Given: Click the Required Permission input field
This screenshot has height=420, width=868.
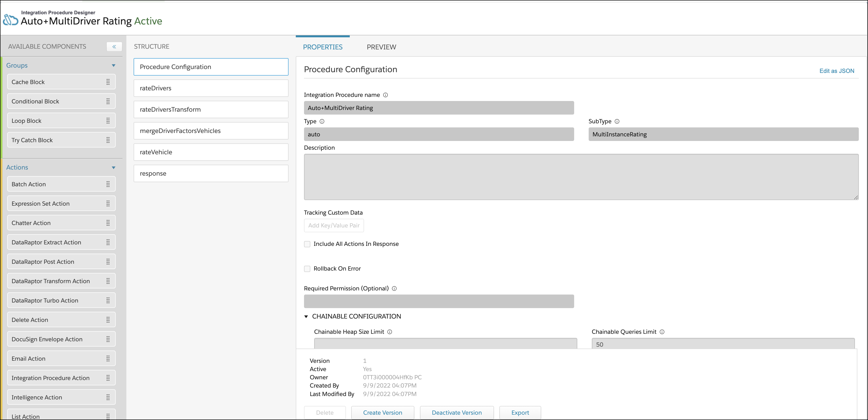Looking at the screenshot, I should click(x=439, y=301).
